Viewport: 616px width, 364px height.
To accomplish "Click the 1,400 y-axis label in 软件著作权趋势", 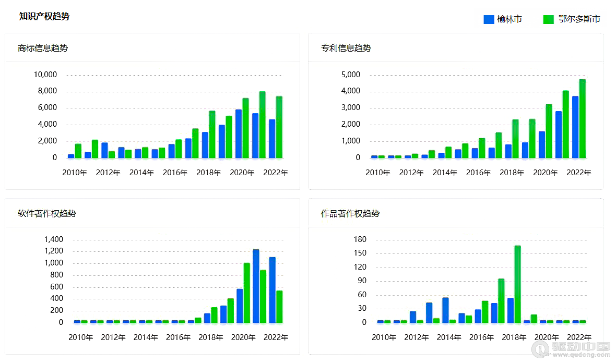I will point(53,239).
